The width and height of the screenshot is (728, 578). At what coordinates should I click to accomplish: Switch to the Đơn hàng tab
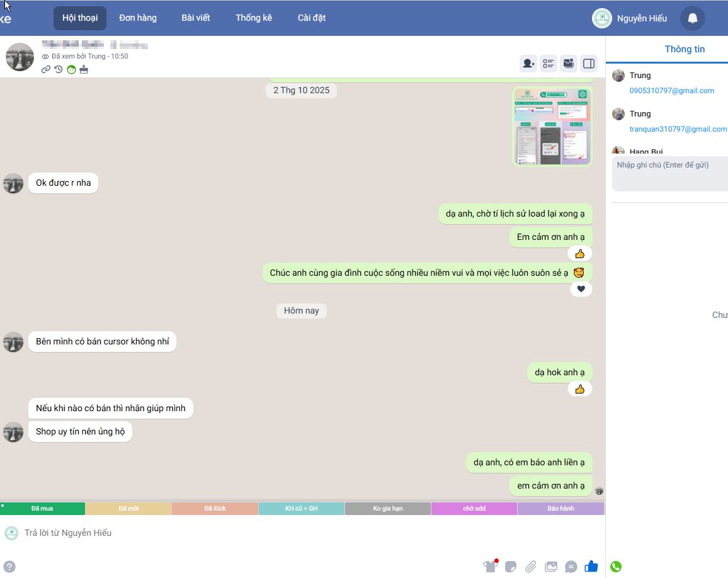tap(138, 18)
